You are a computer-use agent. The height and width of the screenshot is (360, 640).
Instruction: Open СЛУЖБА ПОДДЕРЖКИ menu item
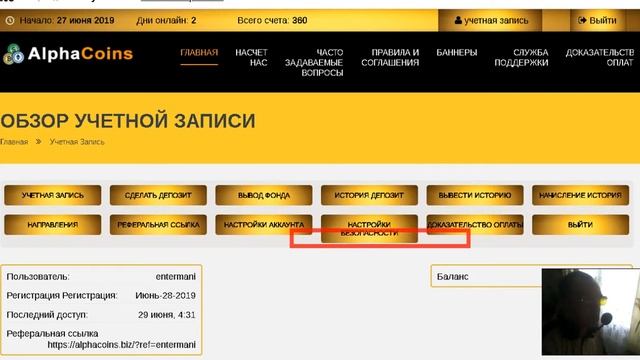pos(521,58)
